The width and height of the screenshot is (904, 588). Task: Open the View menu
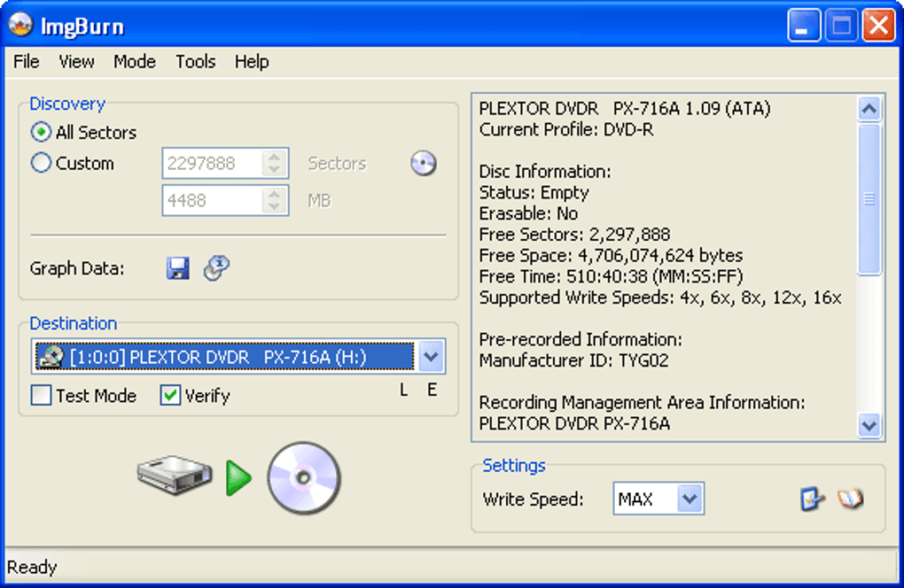(x=77, y=62)
